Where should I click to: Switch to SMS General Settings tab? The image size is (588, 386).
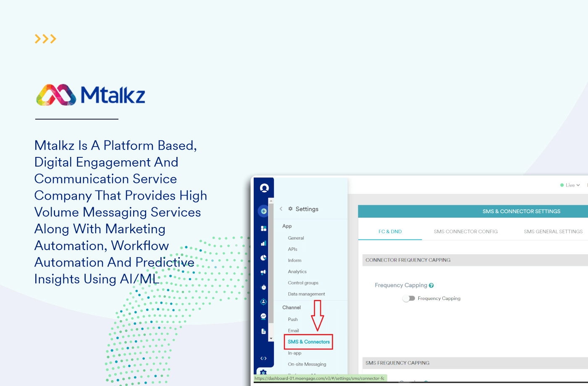[x=553, y=232]
